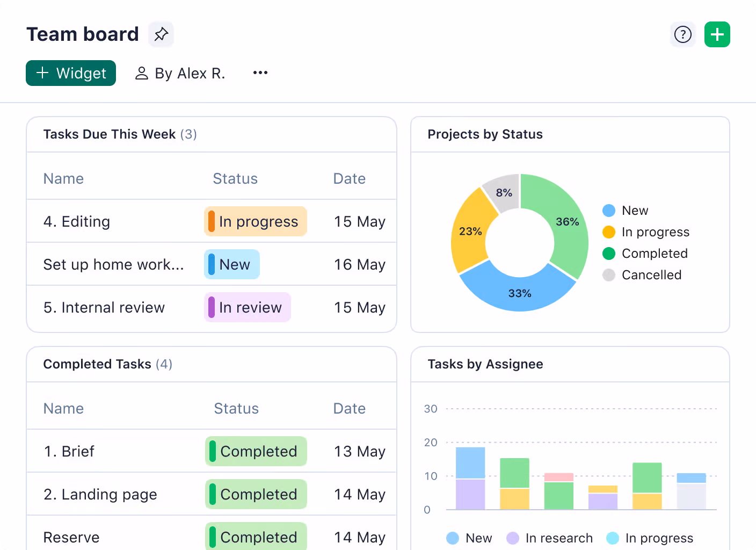This screenshot has height=550, width=756.
Task: Pin the Team board dashboard
Action: click(161, 34)
